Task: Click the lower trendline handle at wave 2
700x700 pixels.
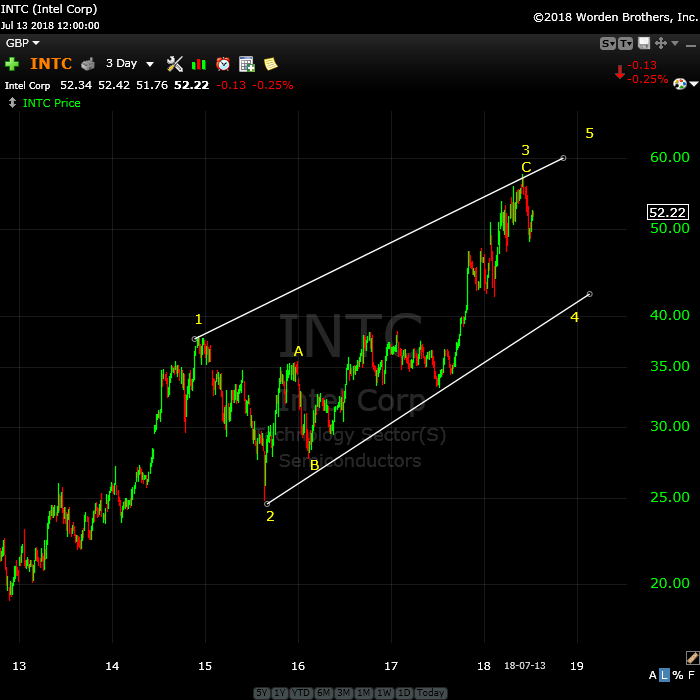Action: tap(267, 504)
